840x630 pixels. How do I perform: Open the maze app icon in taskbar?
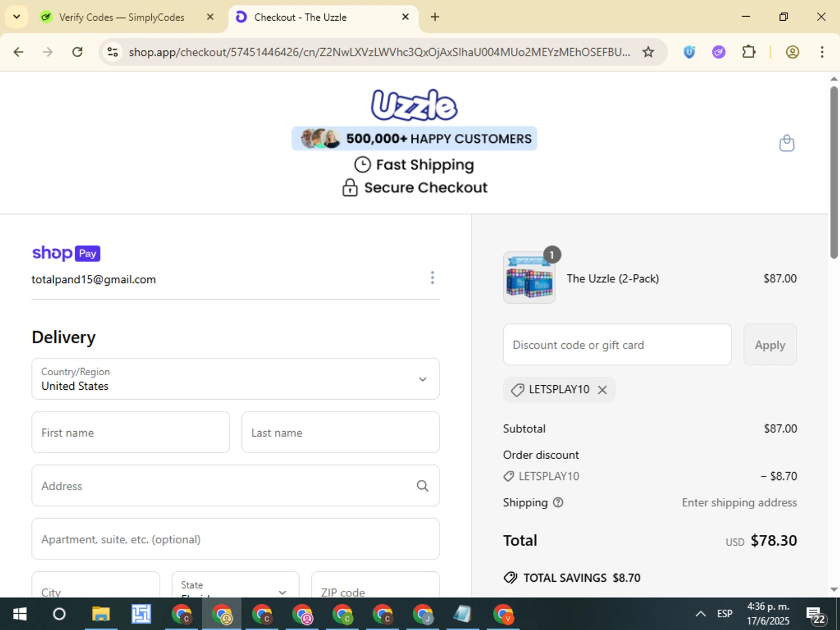point(141,614)
